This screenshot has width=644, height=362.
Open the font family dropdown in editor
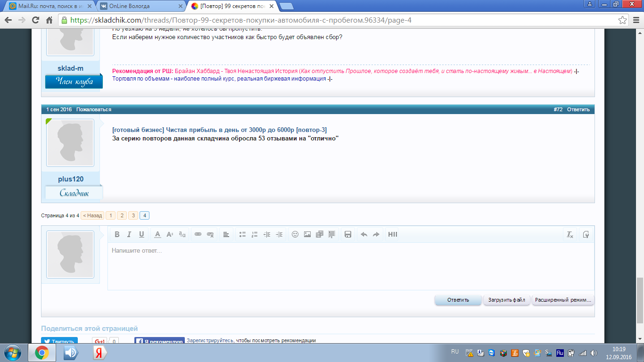click(x=182, y=234)
